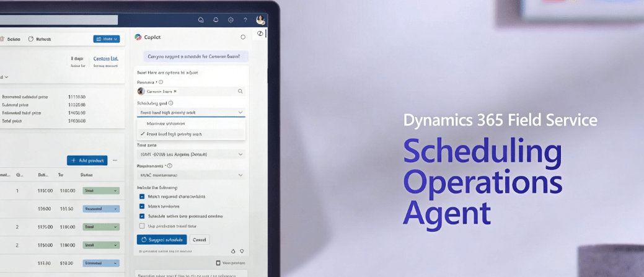644x277 pixels.
Task: Click the notification bell icon
Action: tap(215, 20)
